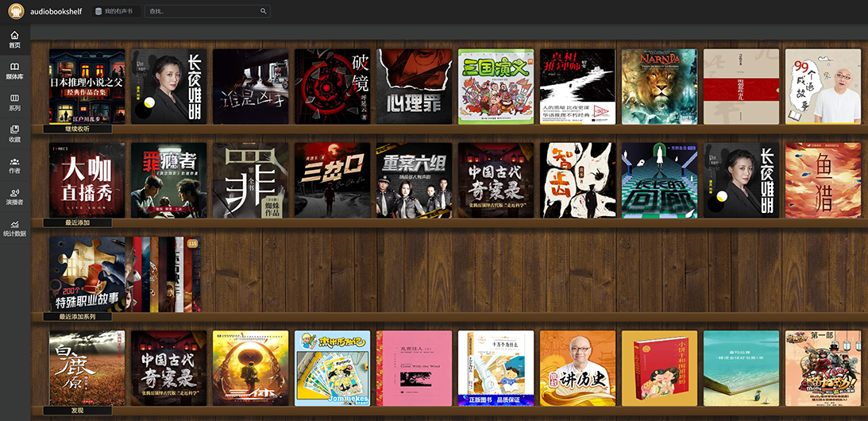This screenshot has width=868, height=421.
Task: Click the 发现 shelf label
Action: (78, 411)
